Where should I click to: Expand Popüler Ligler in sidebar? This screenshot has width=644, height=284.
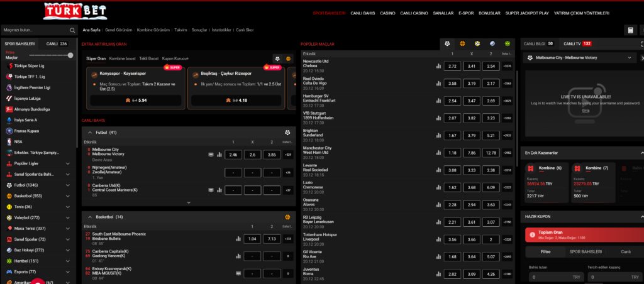(x=70, y=162)
